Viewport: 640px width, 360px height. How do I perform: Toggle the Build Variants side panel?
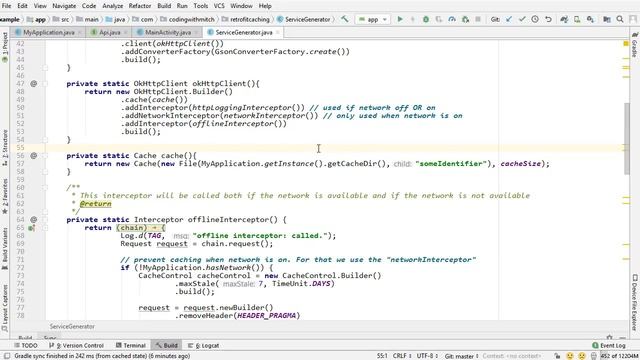tap(5, 249)
